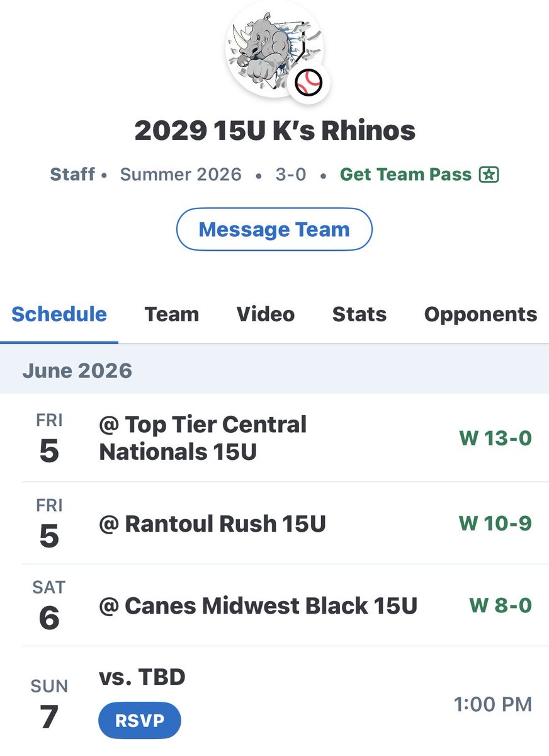Image resolution: width=549 pixels, height=756 pixels.
Task: Tap the rhino team logo avatar
Action: click(x=274, y=49)
